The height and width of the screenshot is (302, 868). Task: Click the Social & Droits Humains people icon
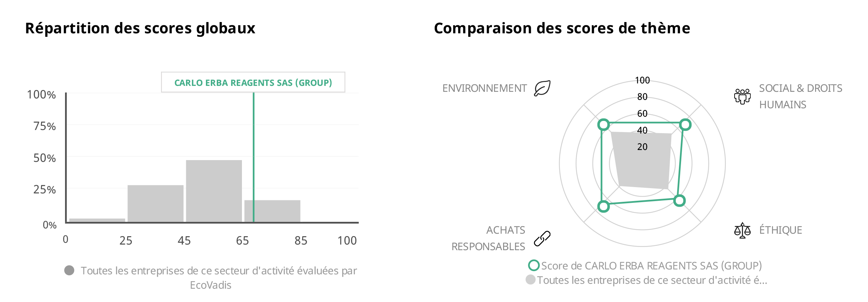pos(742,96)
